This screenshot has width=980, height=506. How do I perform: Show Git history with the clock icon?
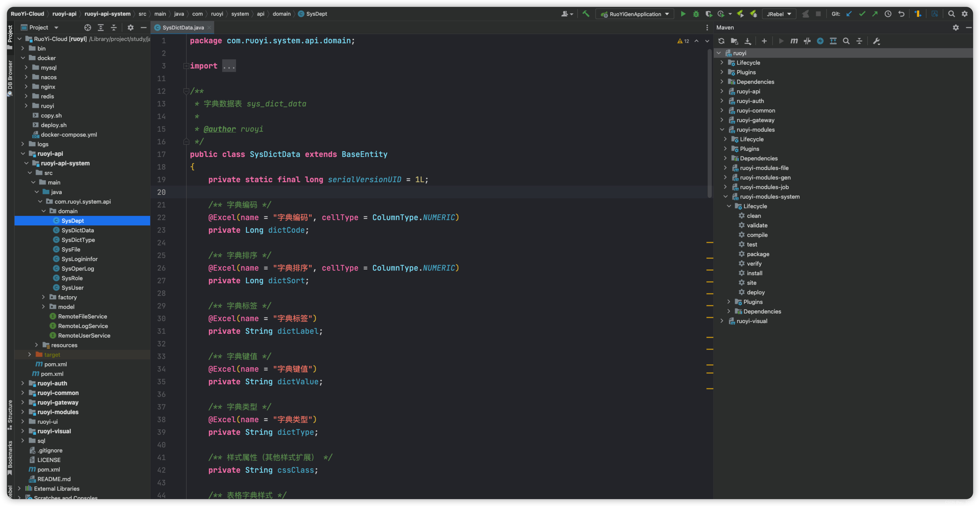(888, 14)
